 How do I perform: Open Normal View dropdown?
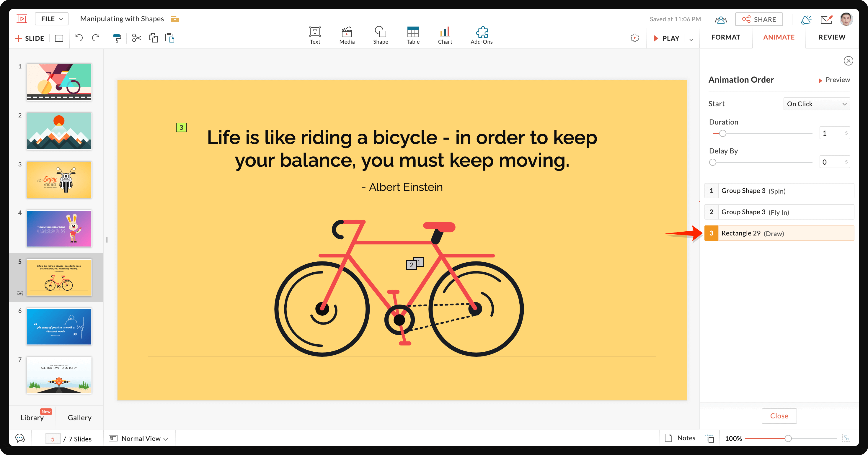click(x=139, y=438)
